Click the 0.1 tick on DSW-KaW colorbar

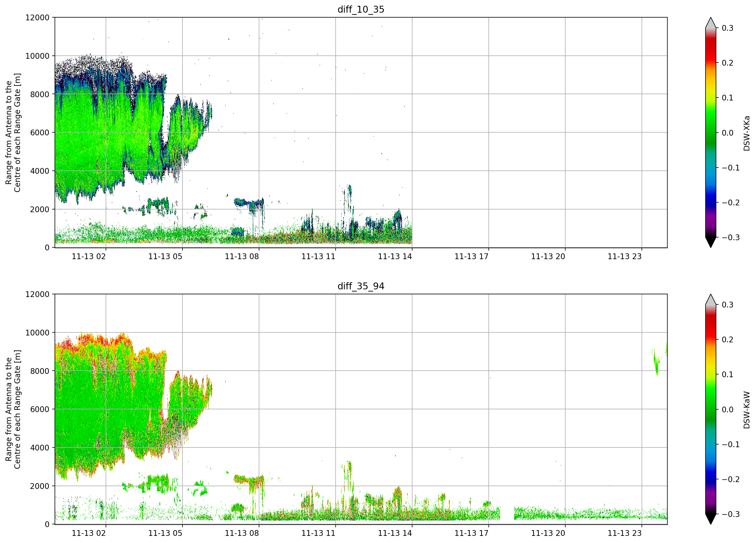click(x=728, y=374)
